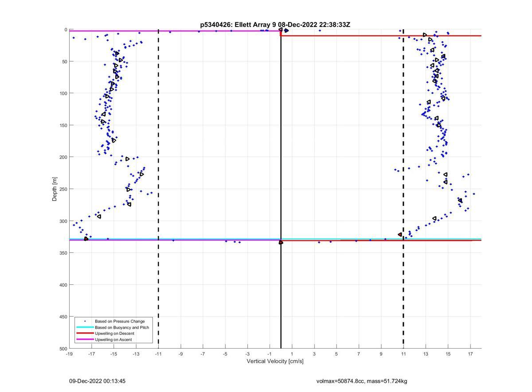
Task: Click the cyan line swatch in the legend
Action: (x=85, y=327)
